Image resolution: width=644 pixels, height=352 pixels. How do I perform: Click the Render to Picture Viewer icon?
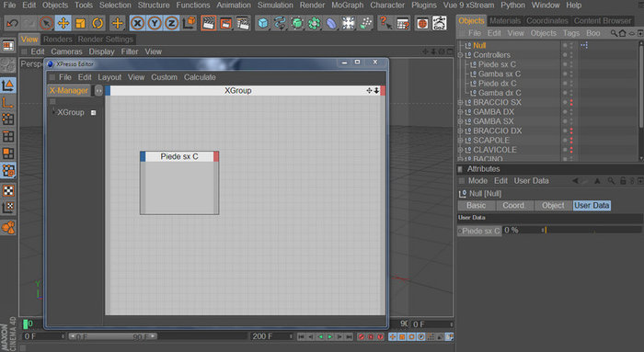pos(225,23)
